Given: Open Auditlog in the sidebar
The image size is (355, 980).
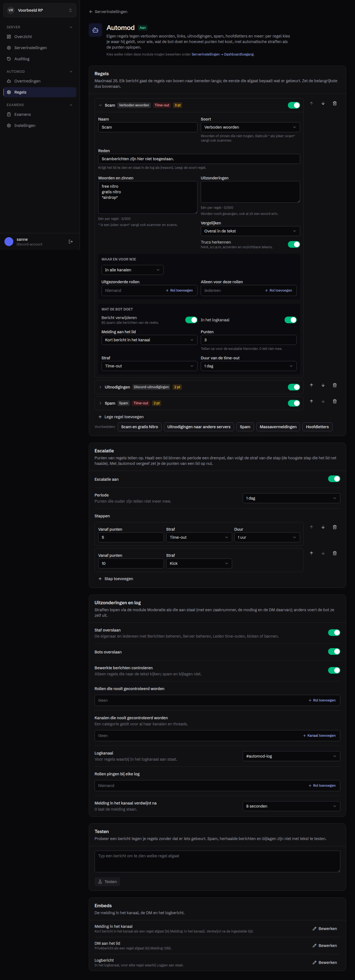Looking at the screenshot, I should click(40, 59).
